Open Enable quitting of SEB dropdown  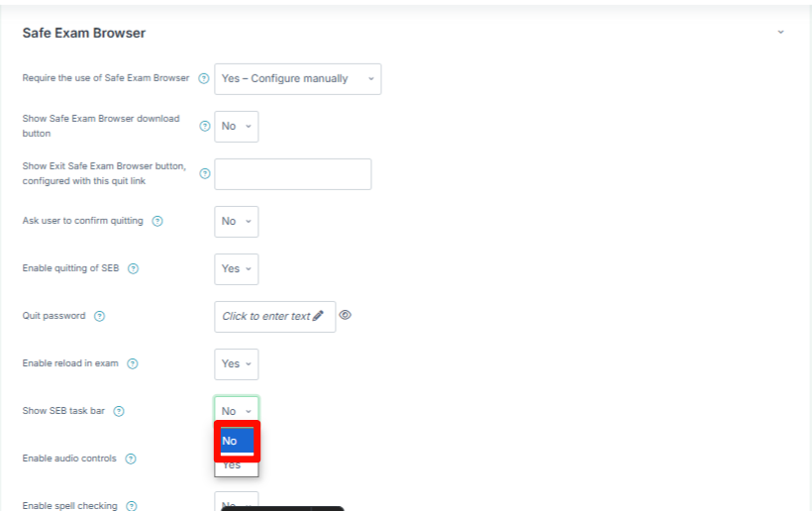(x=236, y=269)
